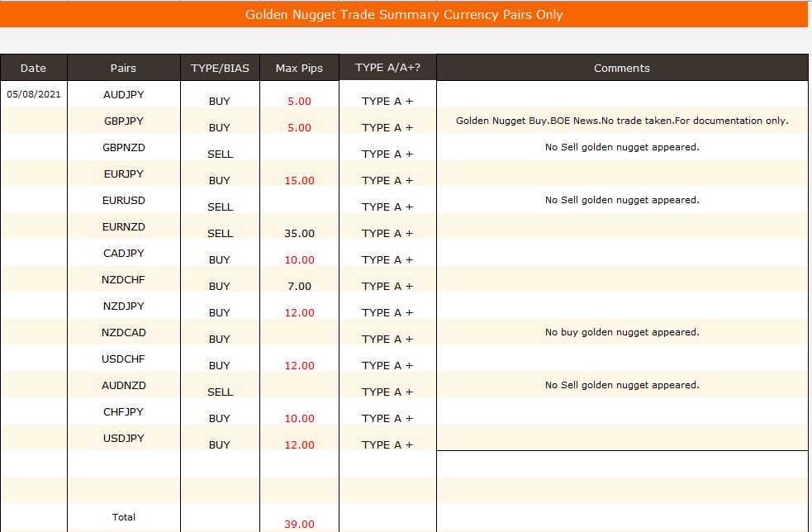The width and height of the screenshot is (812, 532).
Task: Select the NZDCAD pair cell
Action: pos(124,333)
